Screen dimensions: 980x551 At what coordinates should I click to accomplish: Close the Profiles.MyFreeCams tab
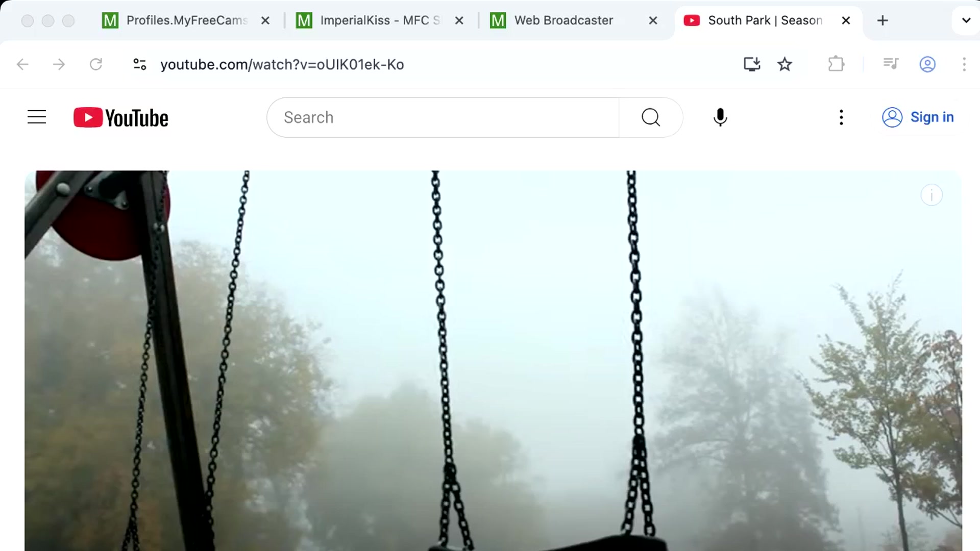coord(265,20)
